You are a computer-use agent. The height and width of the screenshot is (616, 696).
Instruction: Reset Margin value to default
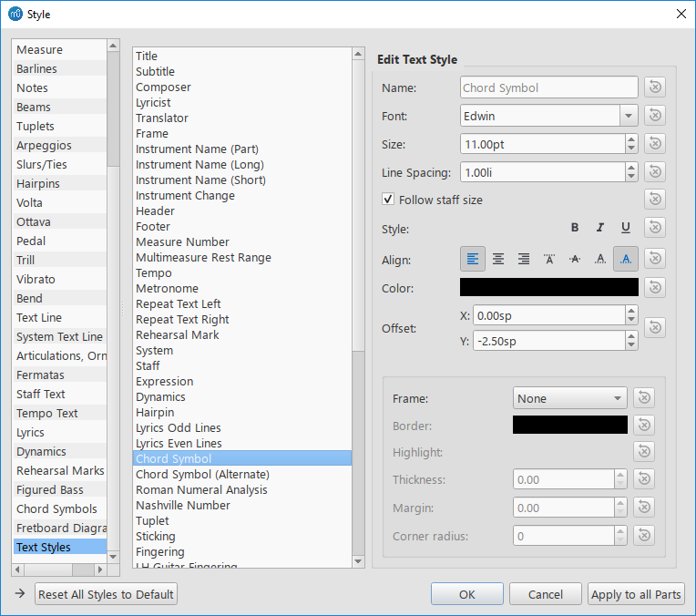[x=644, y=508]
